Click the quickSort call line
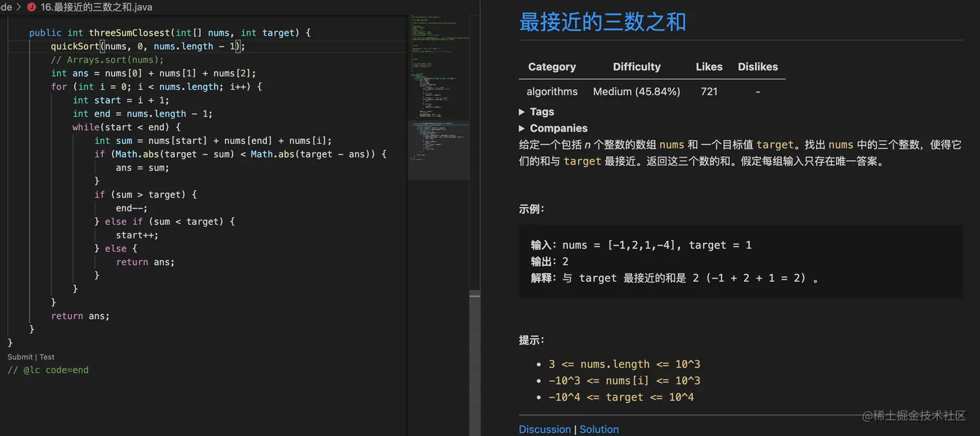The image size is (980, 436). pyautogui.click(x=148, y=46)
